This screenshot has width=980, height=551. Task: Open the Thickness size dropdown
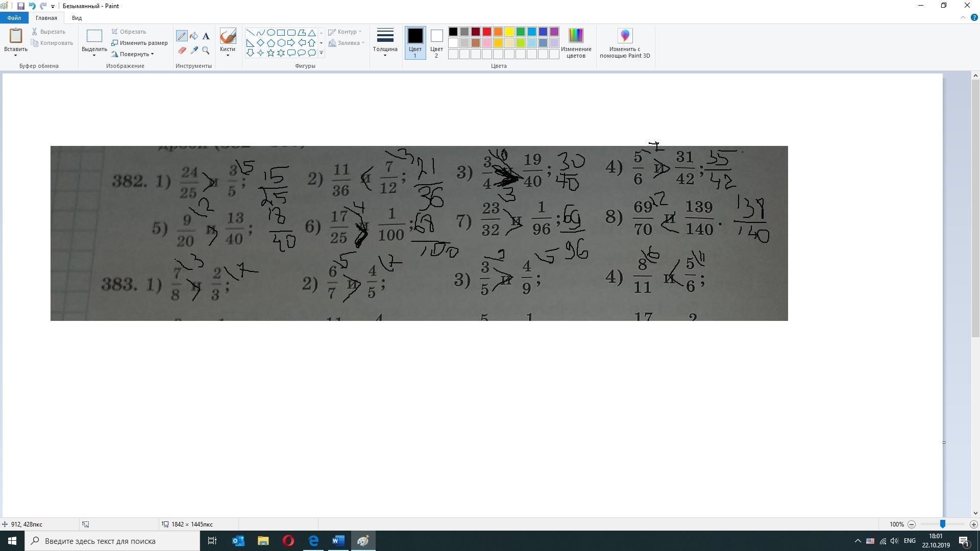pos(385,43)
